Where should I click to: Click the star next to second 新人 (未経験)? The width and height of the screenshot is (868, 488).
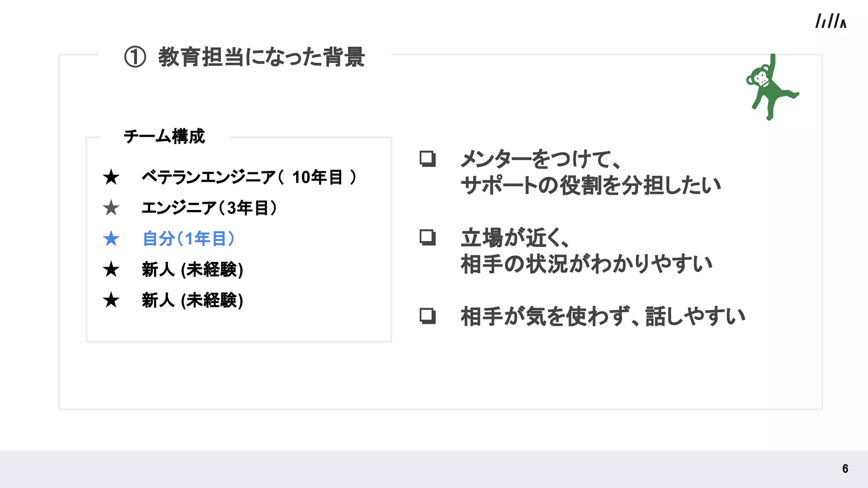click(x=111, y=300)
